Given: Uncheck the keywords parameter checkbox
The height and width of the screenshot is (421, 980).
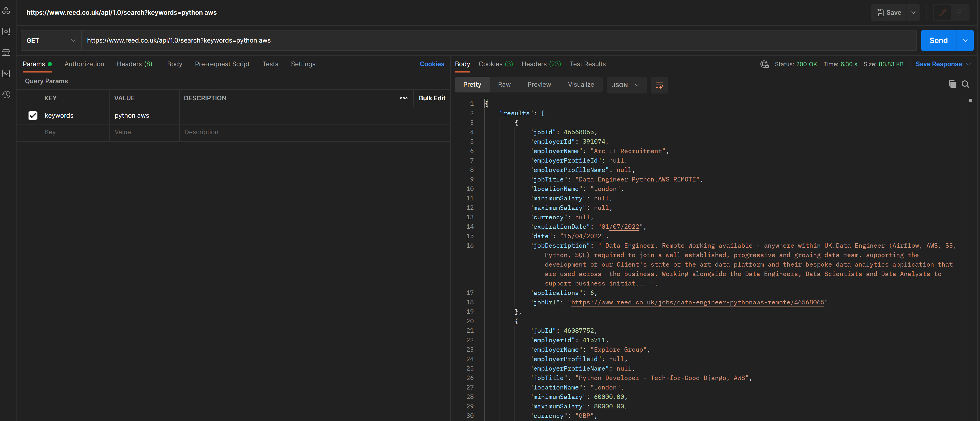Looking at the screenshot, I should click(33, 115).
